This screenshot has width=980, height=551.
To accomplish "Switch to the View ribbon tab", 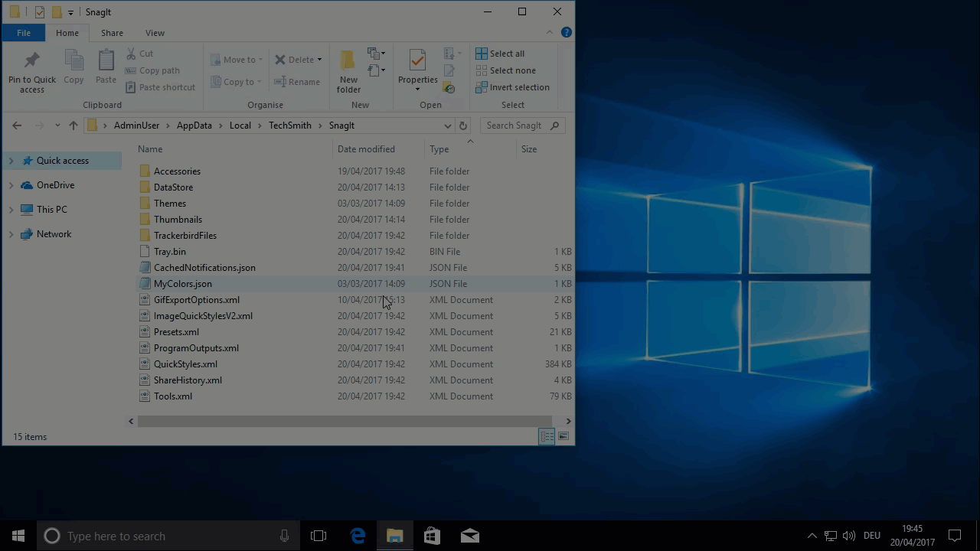I will pyautogui.click(x=155, y=33).
